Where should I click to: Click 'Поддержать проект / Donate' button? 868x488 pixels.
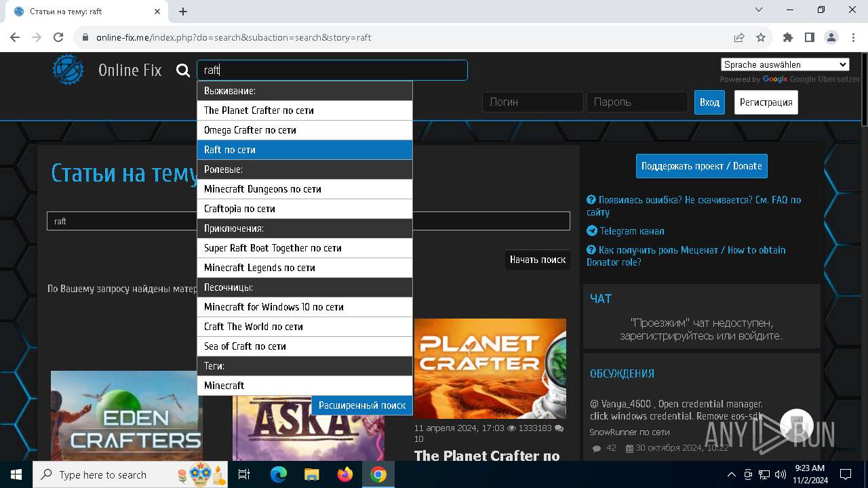[x=702, y=166]
